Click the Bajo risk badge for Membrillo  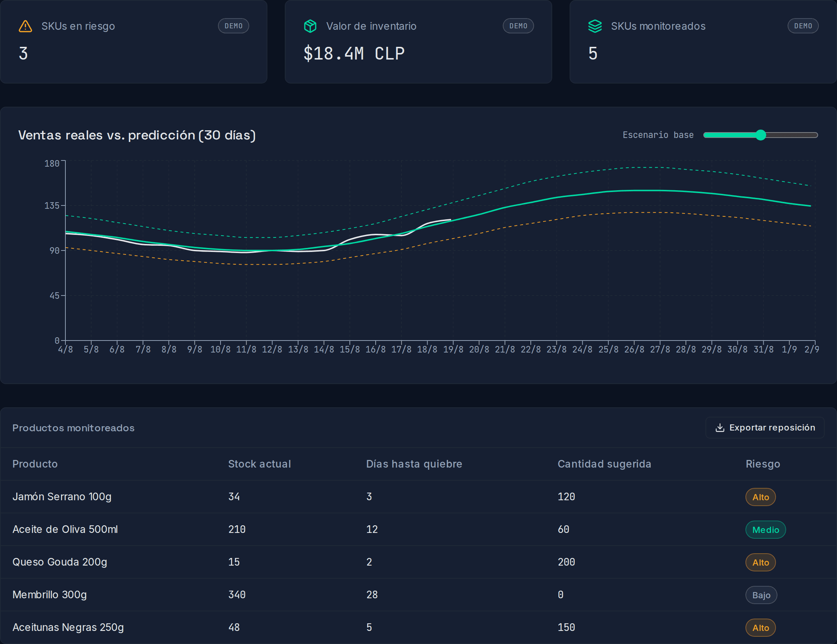click(761, 595)
